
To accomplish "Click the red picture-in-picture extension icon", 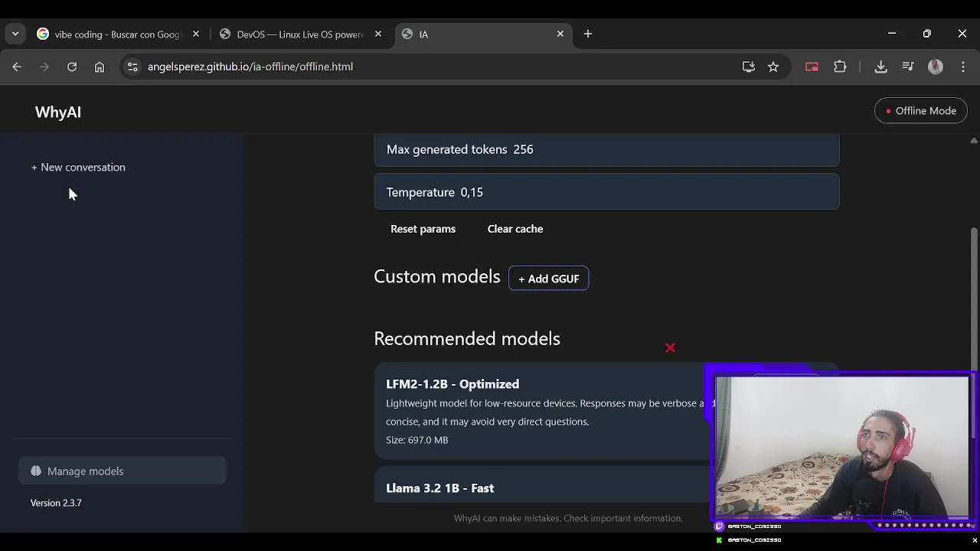I will pos(812,67).
